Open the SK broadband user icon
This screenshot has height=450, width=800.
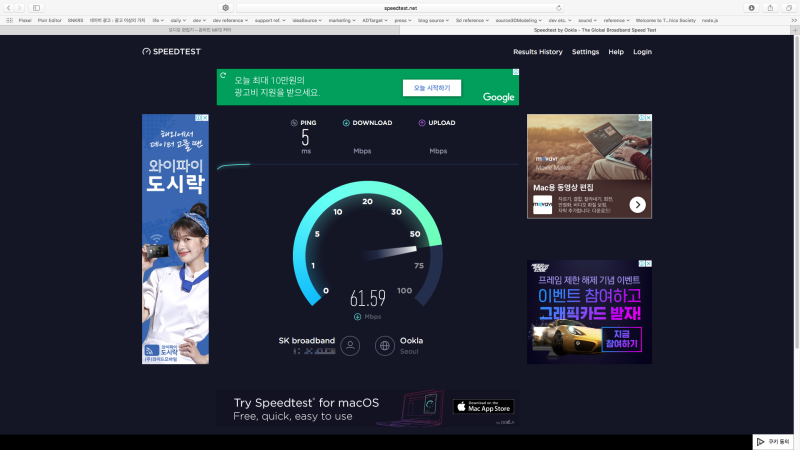(x=350, y=346)
